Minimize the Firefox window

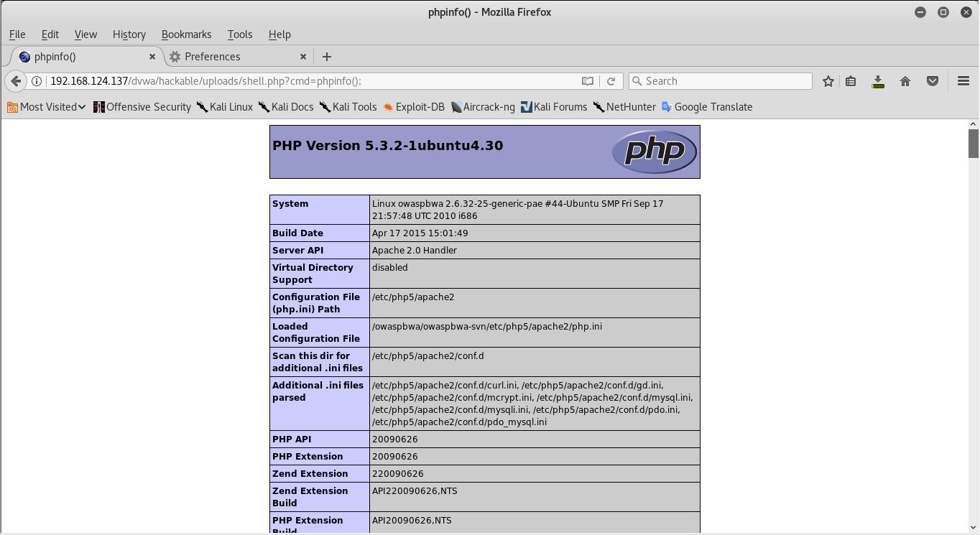click(x=920, y=12)
